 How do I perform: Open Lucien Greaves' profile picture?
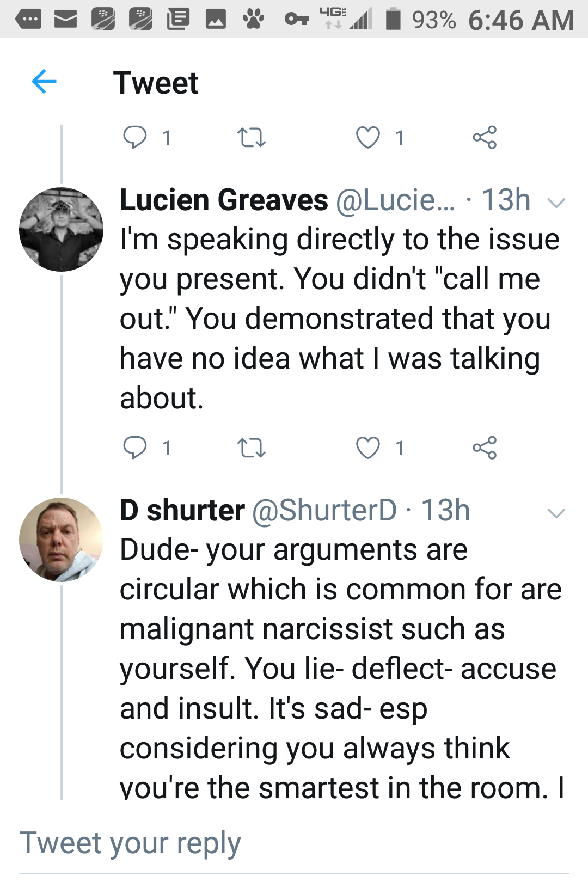click(x=61, y=229)
